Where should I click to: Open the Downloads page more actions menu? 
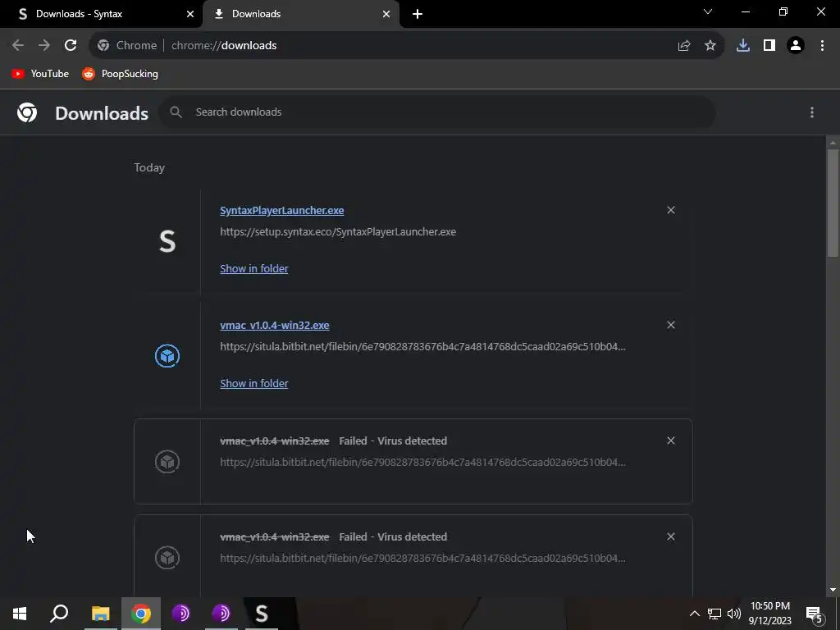pos(812,112)
